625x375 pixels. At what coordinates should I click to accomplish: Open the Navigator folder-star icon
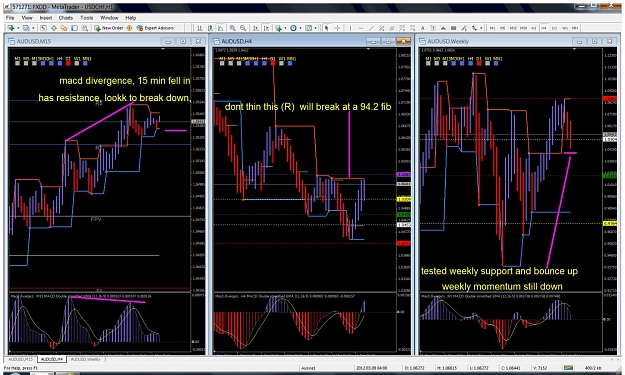[64, 28]
